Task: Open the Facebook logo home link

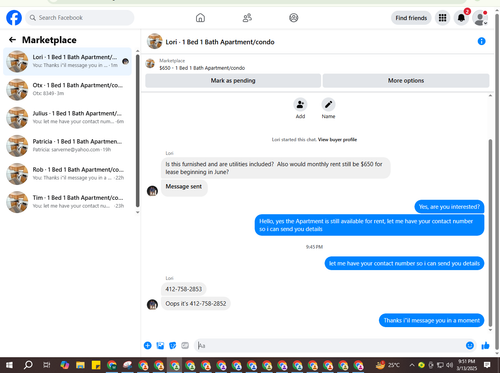Action: pyautogui.click(x=14, y=18)
